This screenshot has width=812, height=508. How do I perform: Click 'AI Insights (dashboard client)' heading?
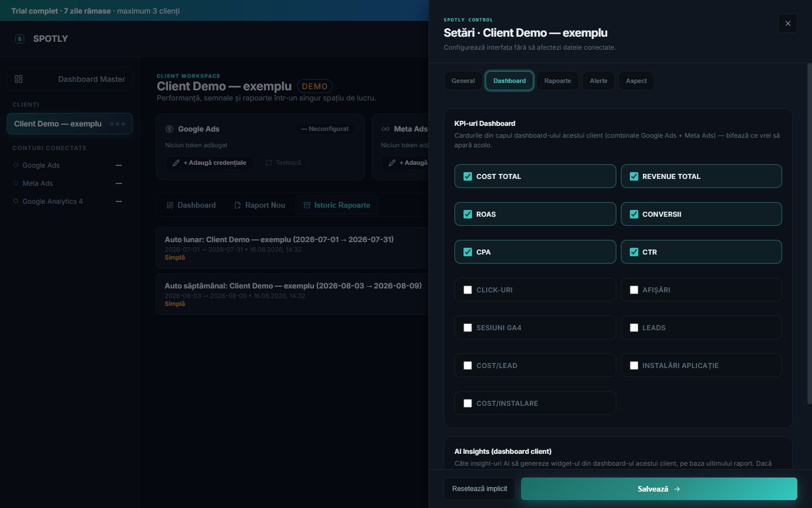(502, 451)
